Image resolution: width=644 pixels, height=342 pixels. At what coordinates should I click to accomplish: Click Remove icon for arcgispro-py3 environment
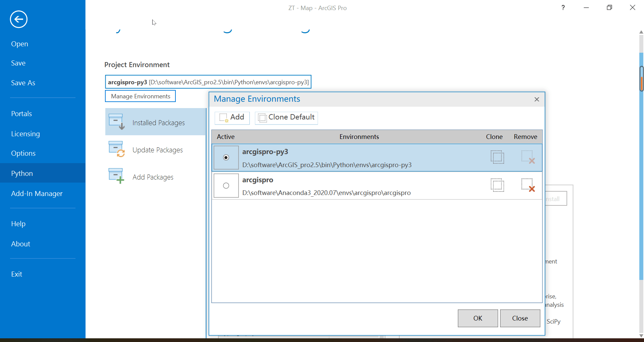(x=528, y=157)
